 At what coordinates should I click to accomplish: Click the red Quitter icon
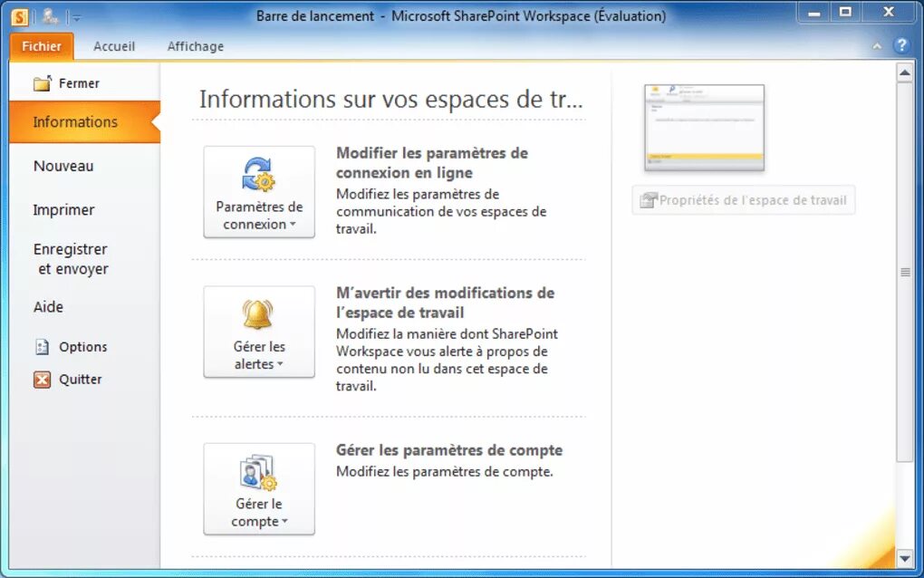tap(42, 380)
